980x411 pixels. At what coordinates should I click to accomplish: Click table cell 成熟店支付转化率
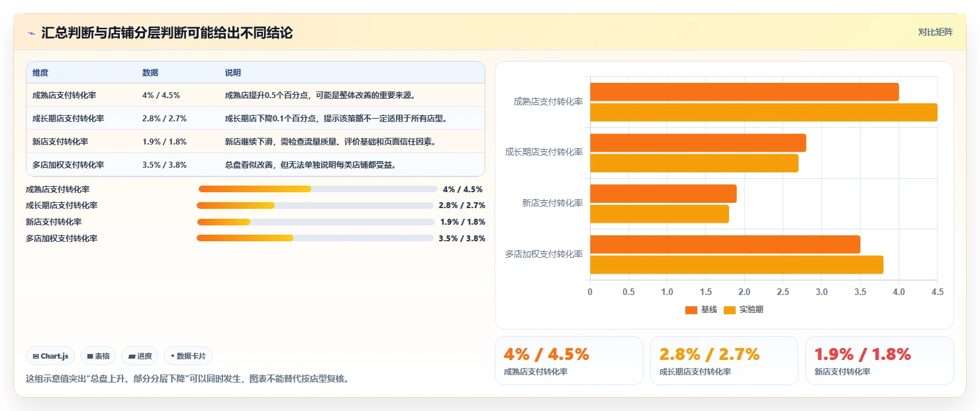point(64,95)
